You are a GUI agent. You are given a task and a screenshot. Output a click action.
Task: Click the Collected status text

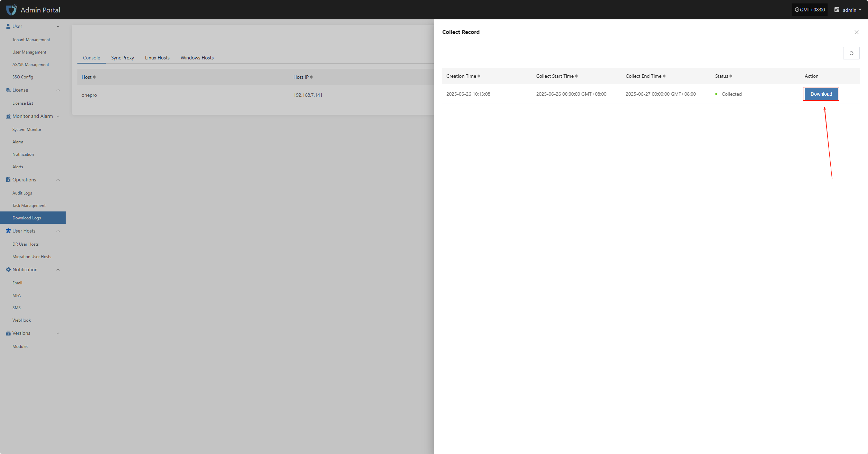(732, 94)
